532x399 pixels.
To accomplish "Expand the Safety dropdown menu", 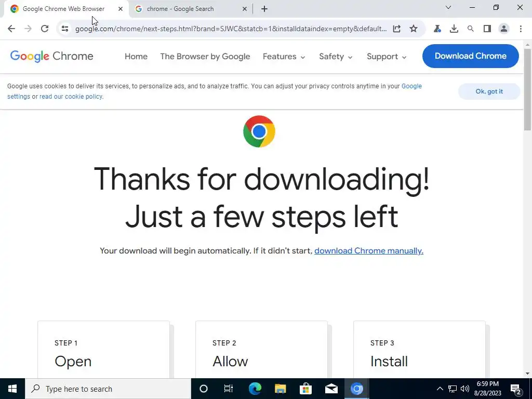I will click(336, 56).
